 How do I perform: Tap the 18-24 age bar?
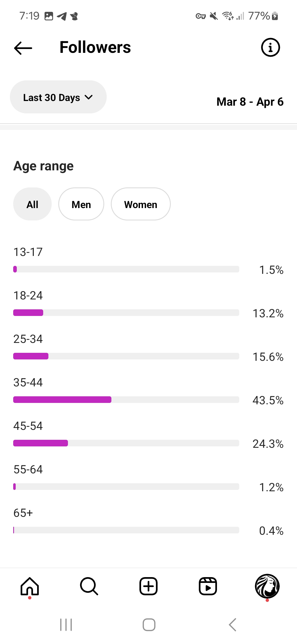point(126,313)
